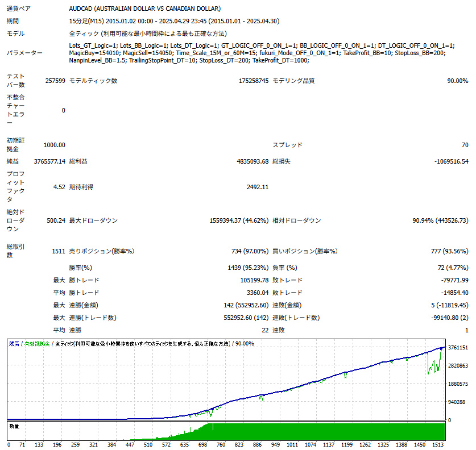The height and width of the screenshot is (450, 476).
Task: Click the 数量 volume chart label
Action: [x=14, y=426]
